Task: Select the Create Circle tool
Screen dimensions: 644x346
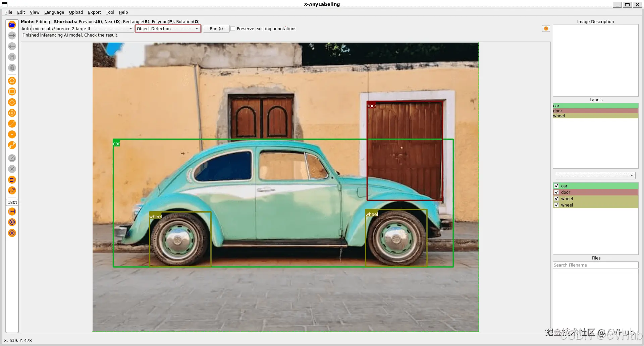Action: (12, 113)
